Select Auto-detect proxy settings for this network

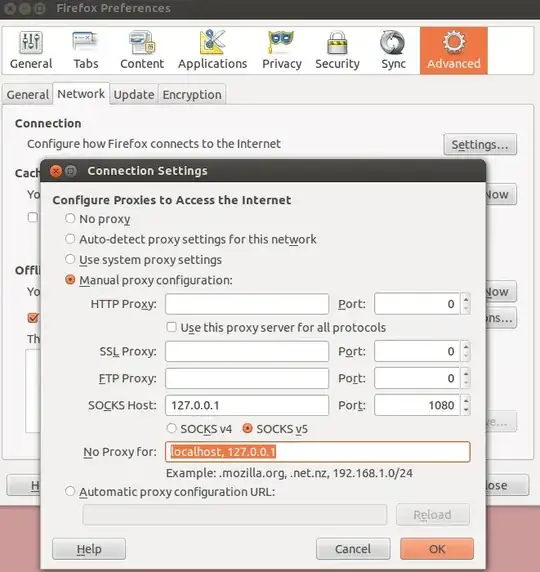coord(70,239)
